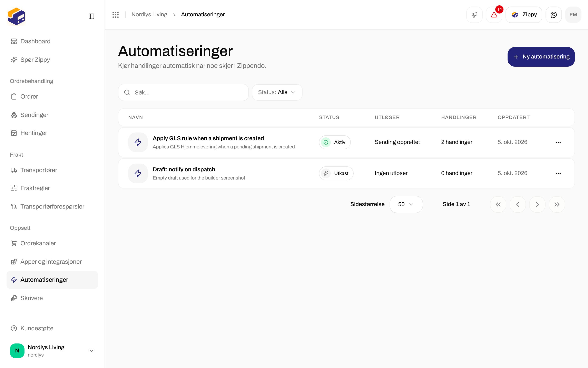Click the Zippendo logo
588x368 pixels.
click(16, 16)
